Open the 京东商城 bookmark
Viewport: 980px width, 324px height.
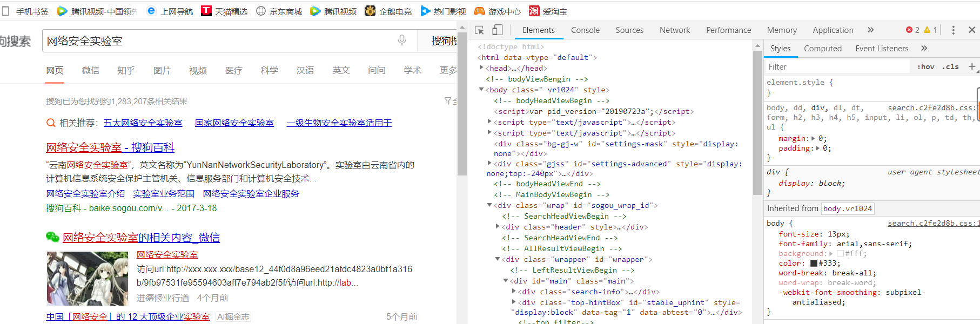tap(279, 11)
